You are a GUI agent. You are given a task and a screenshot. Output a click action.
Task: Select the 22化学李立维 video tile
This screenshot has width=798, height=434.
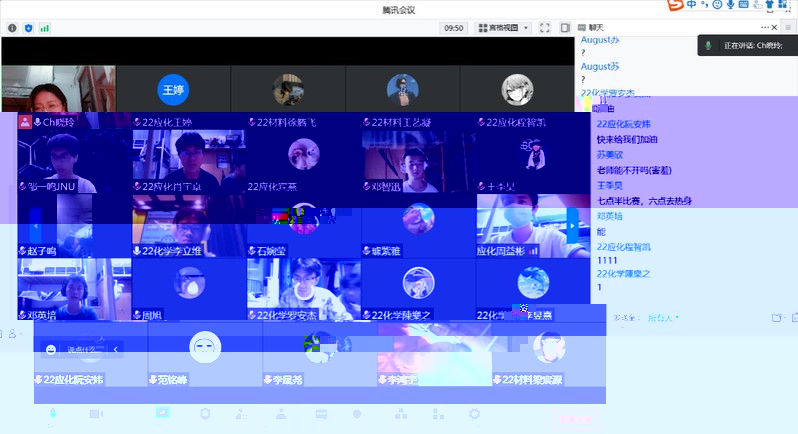[x=189, y=226]
